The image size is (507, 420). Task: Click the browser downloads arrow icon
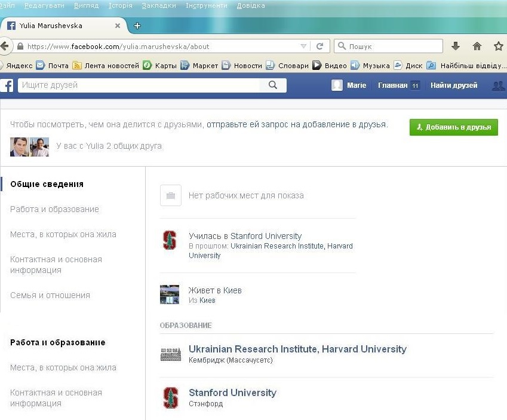456,46
